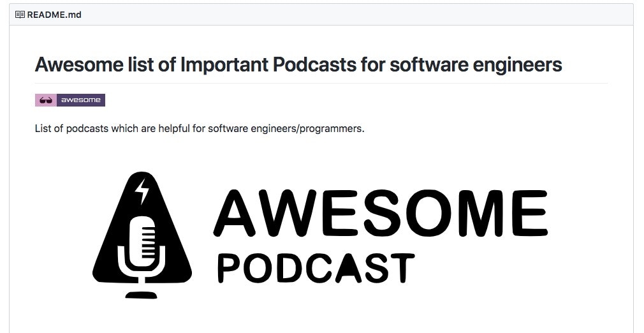Click the microphone triangle logo graphic

(142, 235)
